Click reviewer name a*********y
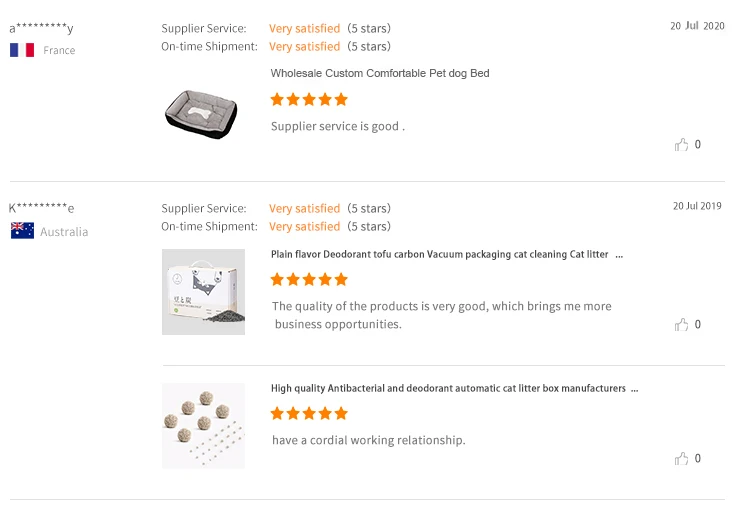Viewport: 750px width, 518px height. 41,28
